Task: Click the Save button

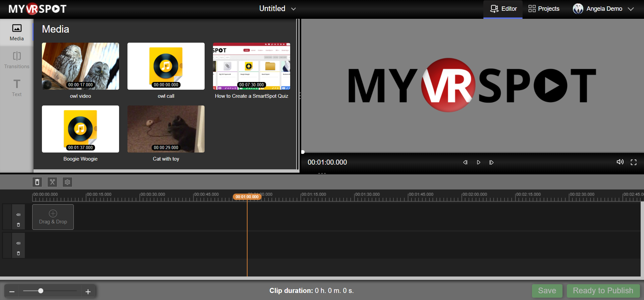Action: [x=547, y=291]
